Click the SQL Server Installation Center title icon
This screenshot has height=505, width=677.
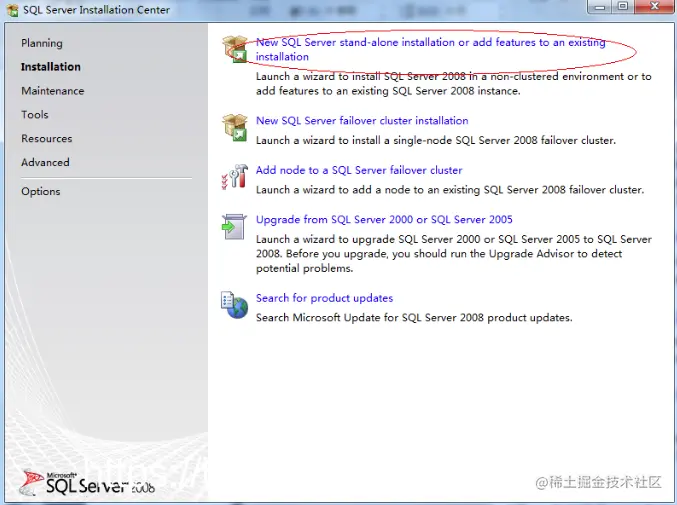click(12, 10)
